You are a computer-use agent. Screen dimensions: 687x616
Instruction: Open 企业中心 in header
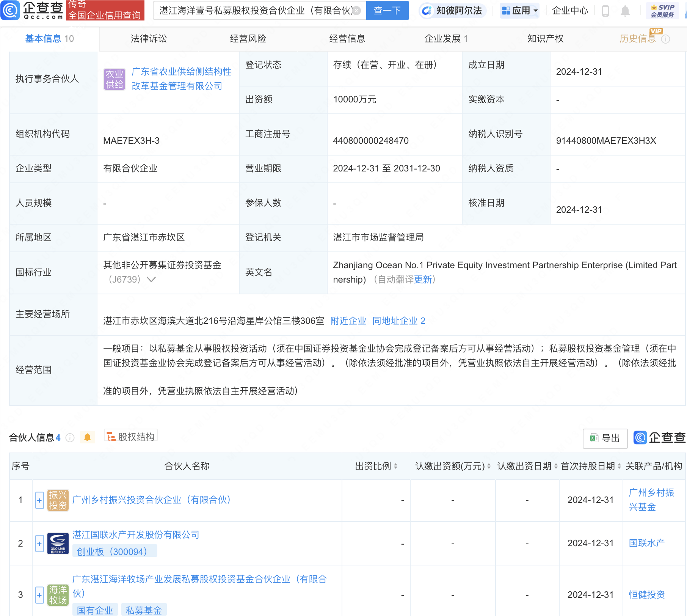(x=570, y=11)
